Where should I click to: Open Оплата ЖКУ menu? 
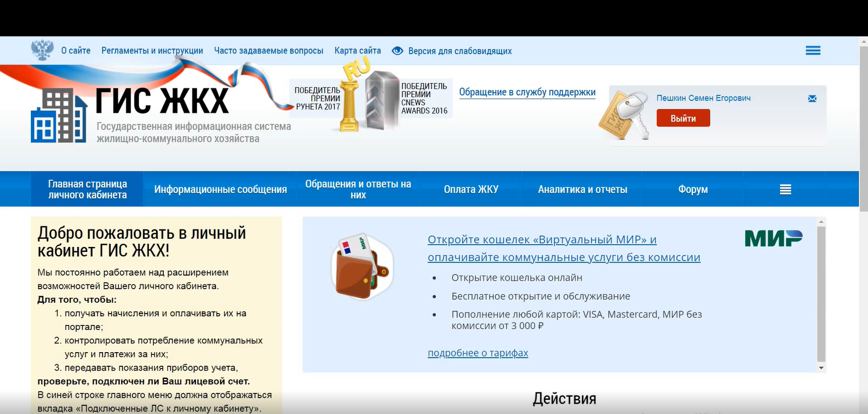click(471, 189)
